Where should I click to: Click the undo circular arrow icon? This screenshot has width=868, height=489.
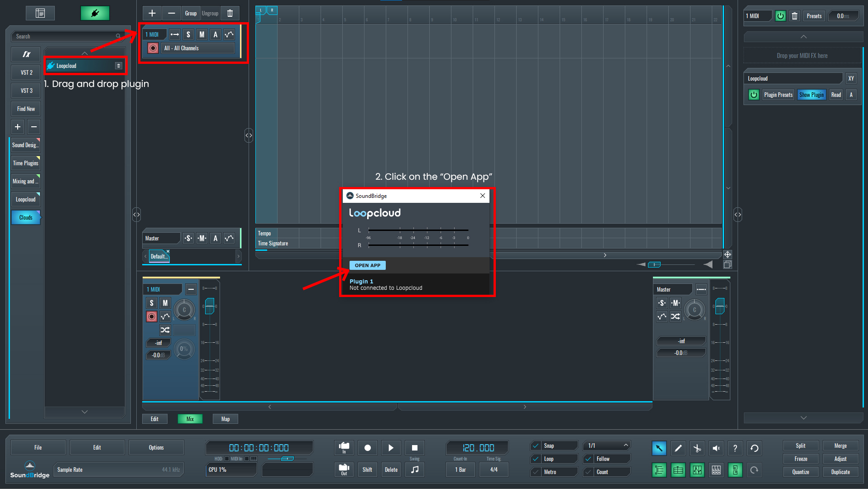[754, 448]
